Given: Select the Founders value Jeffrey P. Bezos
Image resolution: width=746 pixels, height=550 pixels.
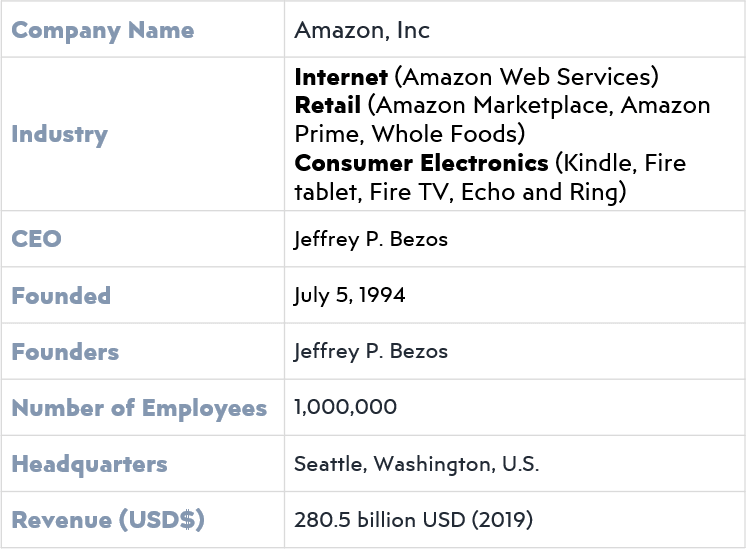Looking at the screenshot, I should (371, 352).
